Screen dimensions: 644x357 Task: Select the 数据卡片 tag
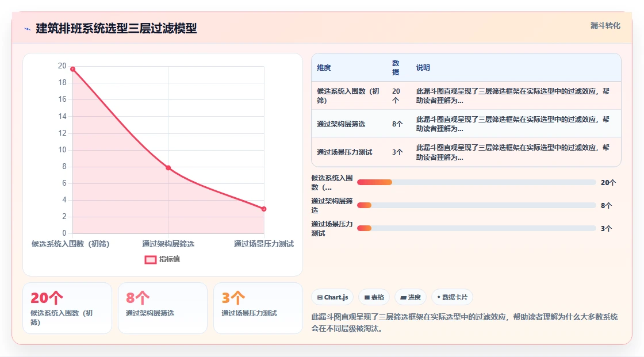click(x=452, y=297)
